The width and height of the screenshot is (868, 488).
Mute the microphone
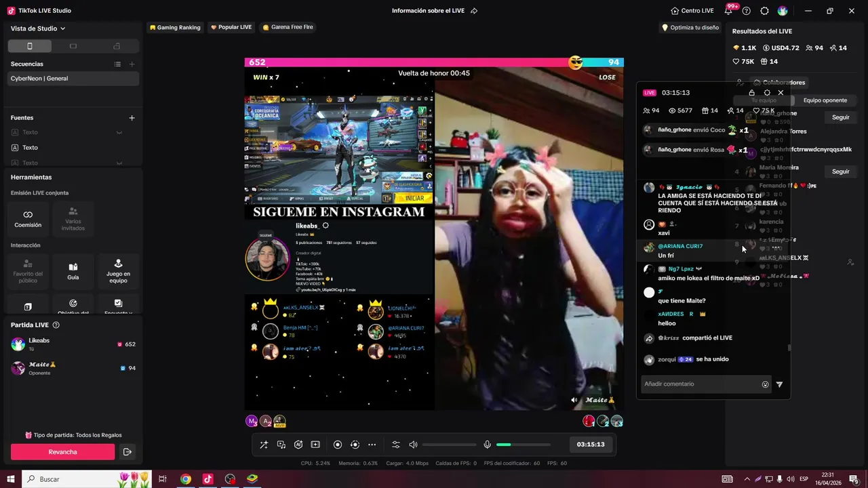tap(487, 445)
